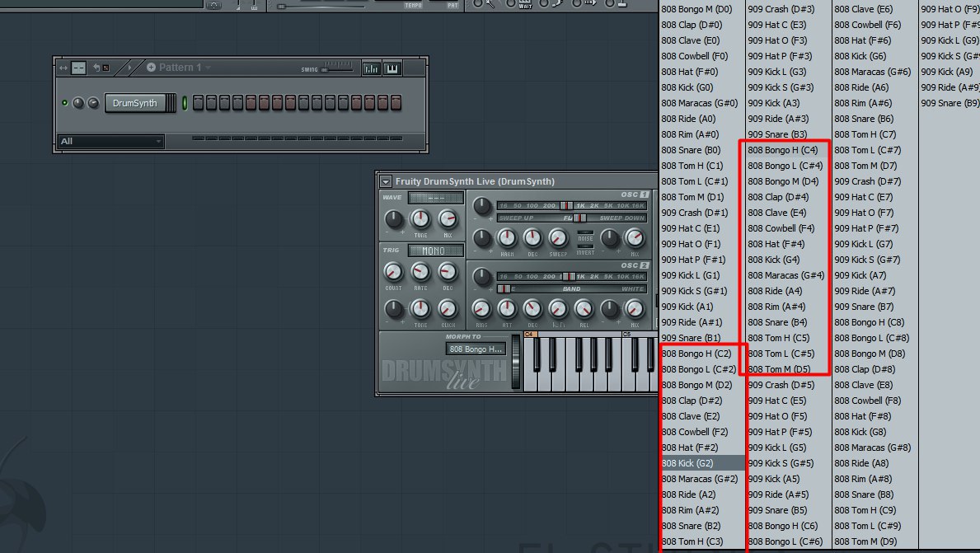
Task: Mute DrumSynth channel via green LED
Action: (x=64, y=103)
